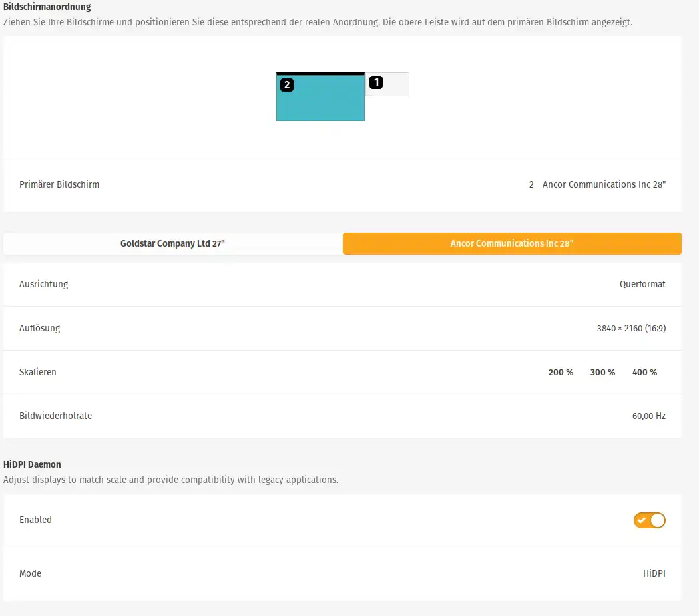Set scaling to 400 %
Screen dimensions: 699x616
point(644,373)
